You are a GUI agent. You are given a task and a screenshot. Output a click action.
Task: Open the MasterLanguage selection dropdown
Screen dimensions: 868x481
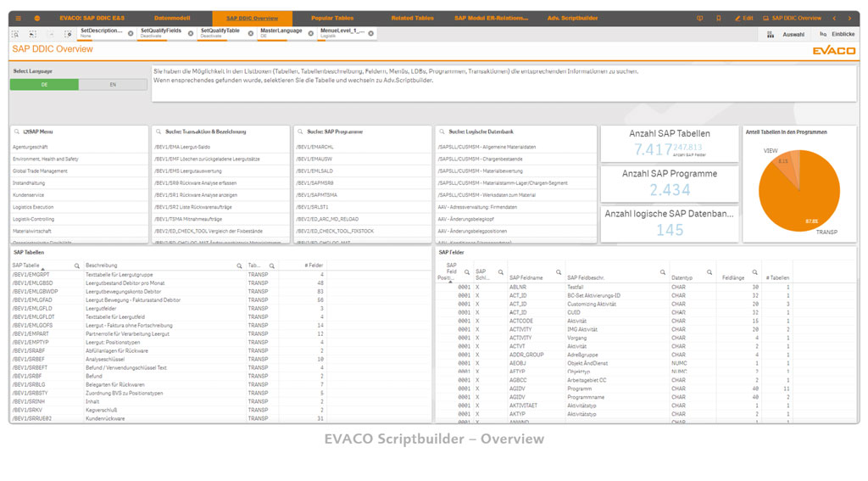pos(281,33)
